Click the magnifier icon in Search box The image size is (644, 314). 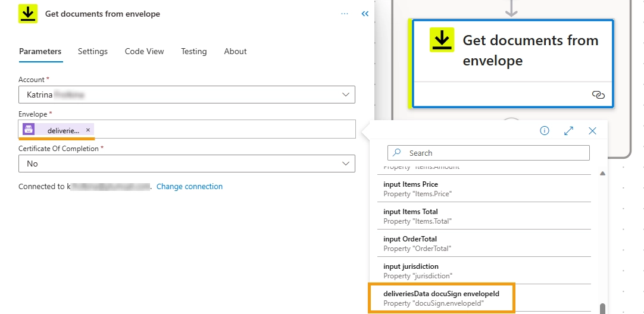397,153
